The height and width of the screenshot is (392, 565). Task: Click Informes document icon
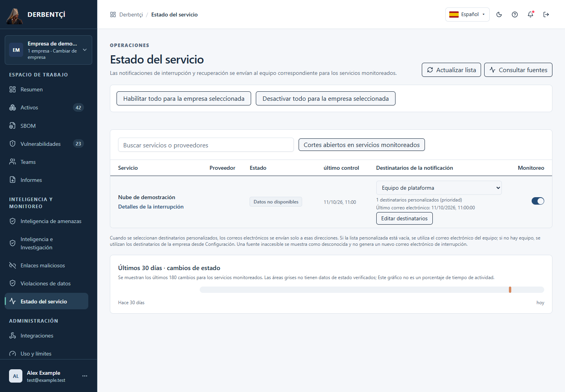13,180
